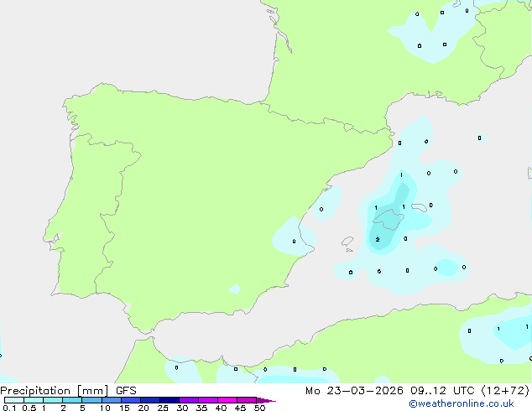The image size is (532, 411).
Task: Click the '09..12 UTC' time text
Action: 442,391
